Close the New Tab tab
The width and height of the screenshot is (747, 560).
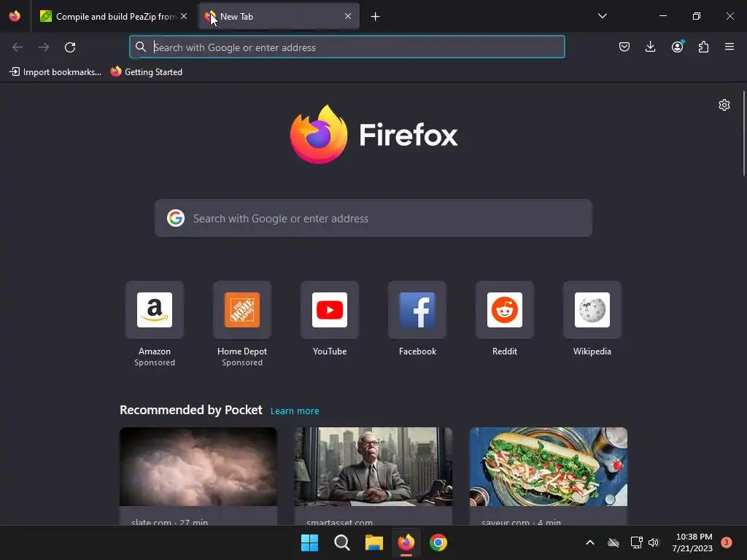pyautogui.click(x=348, y=16)
